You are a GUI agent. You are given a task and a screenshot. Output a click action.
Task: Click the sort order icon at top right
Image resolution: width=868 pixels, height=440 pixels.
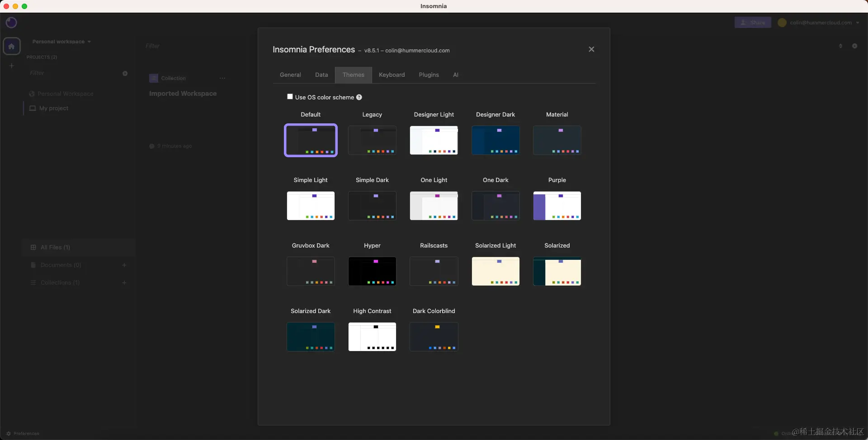[840, 46]
